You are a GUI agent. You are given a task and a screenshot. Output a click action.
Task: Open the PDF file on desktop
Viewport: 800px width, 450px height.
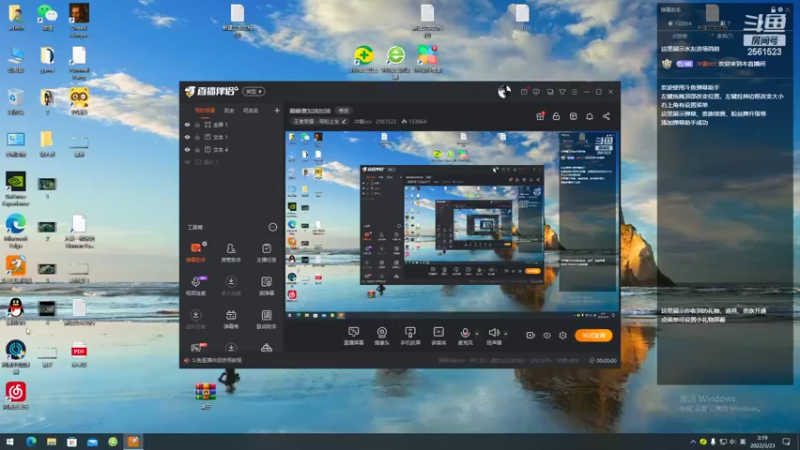tap(79, 354)
